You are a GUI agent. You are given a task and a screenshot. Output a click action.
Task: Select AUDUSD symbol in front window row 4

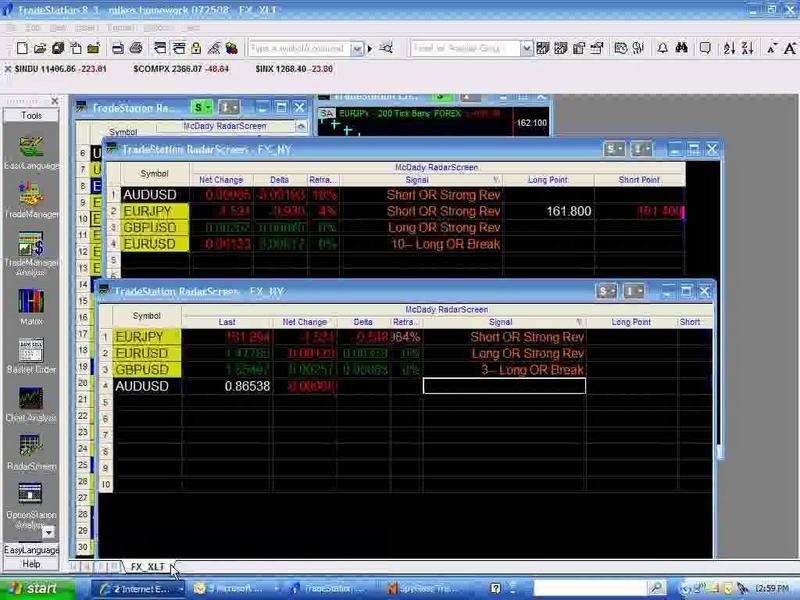point(147,386)
